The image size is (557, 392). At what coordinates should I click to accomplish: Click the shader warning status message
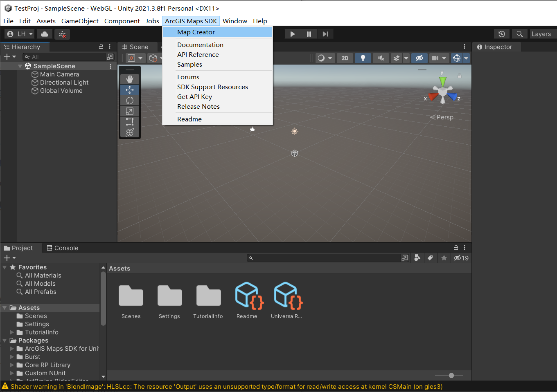tap(226, 386)
